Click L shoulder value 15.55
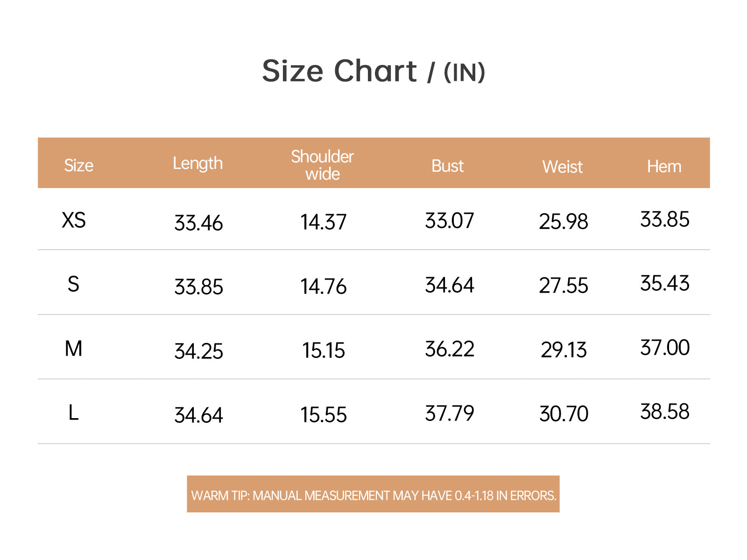747x560 pixels. (x=324, y=415)
